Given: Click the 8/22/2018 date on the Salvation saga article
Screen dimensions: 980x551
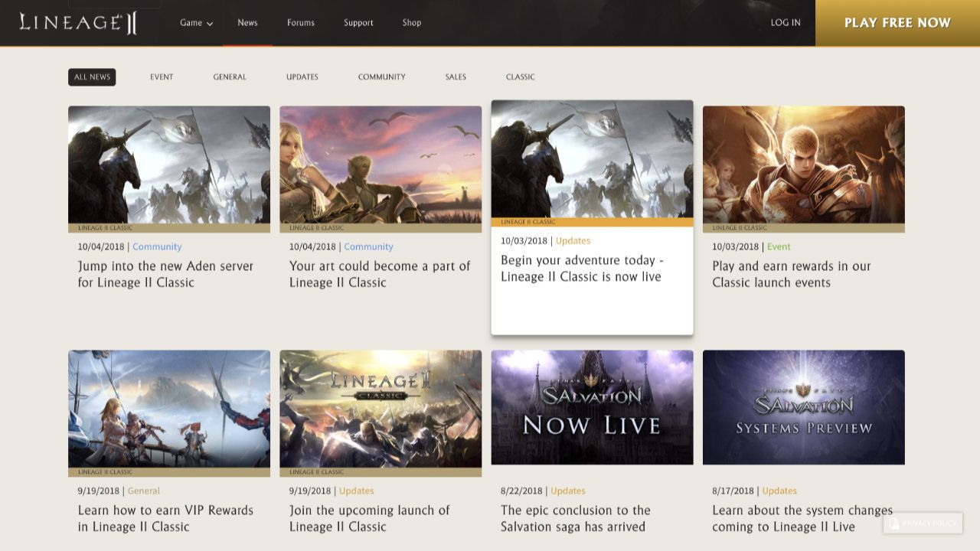Looking at the screenshot, I should pyautogui.click(x=521, y=491).
